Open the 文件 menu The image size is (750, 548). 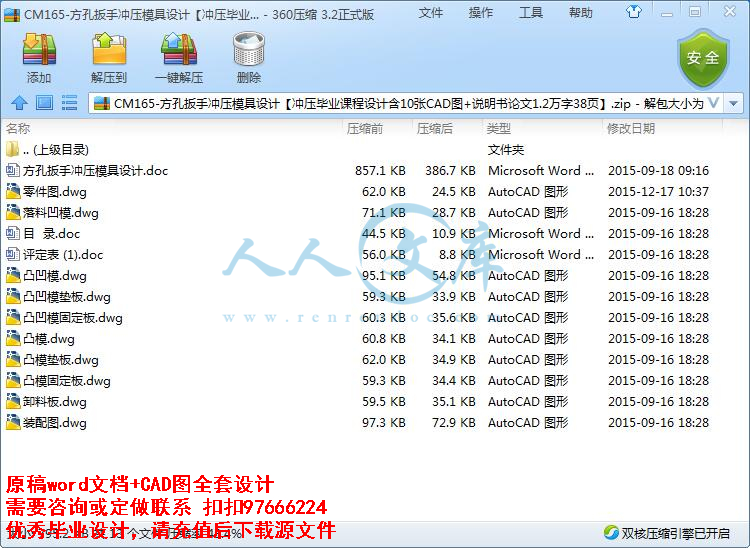click(430, 13)
